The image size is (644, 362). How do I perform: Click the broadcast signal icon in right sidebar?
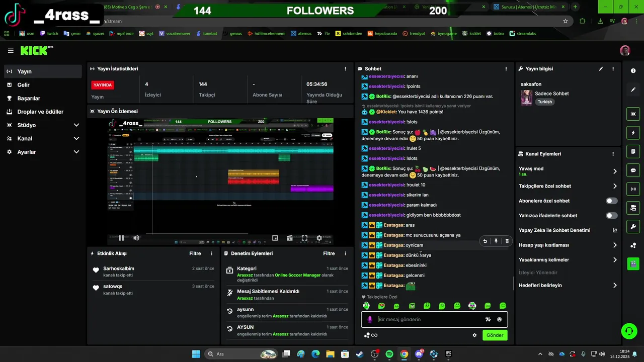click(633, 189)
